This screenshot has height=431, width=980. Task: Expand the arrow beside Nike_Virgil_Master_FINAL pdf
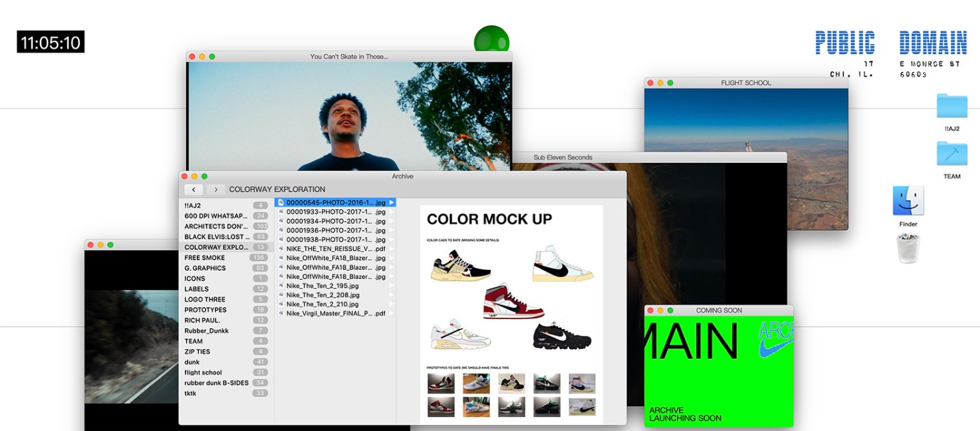[392, 314]
